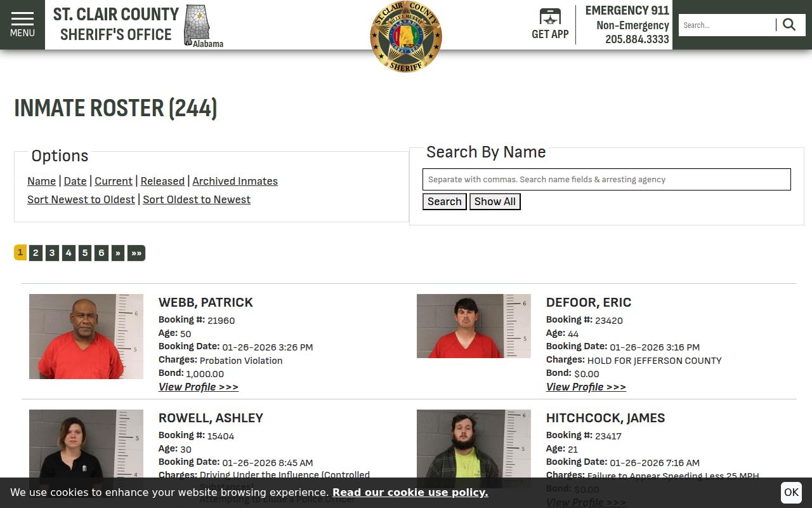812x508 pixels.
Task: Click the Alabama state map icon
Action: 198,25
